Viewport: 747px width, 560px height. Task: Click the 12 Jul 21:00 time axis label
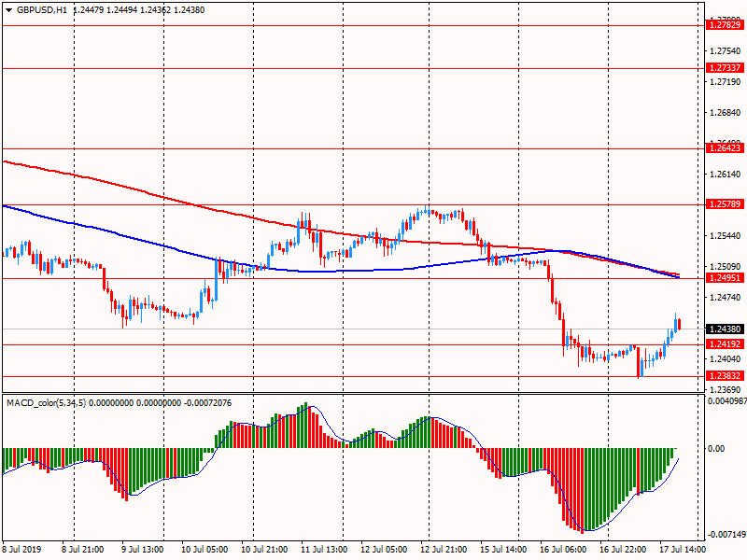coord(444,550)
